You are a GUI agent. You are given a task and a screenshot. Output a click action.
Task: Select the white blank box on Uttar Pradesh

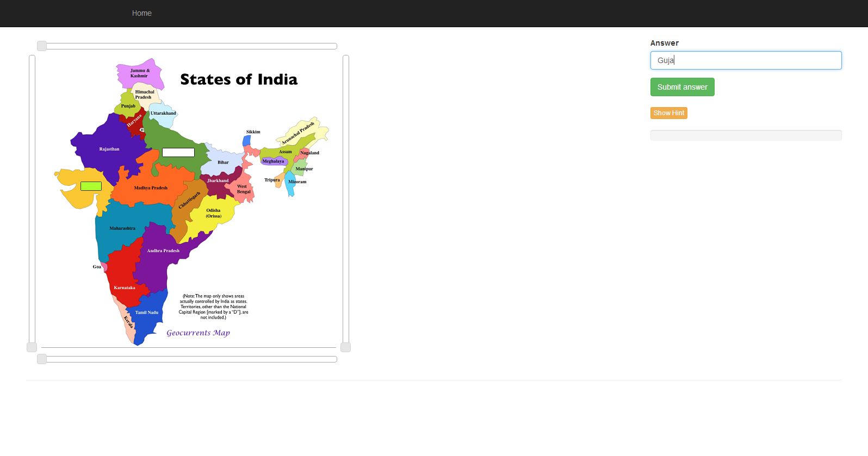tap(178, 153)
